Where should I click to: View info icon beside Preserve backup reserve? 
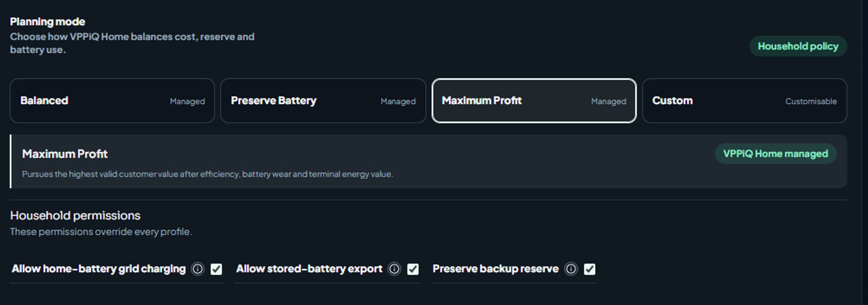571,269
